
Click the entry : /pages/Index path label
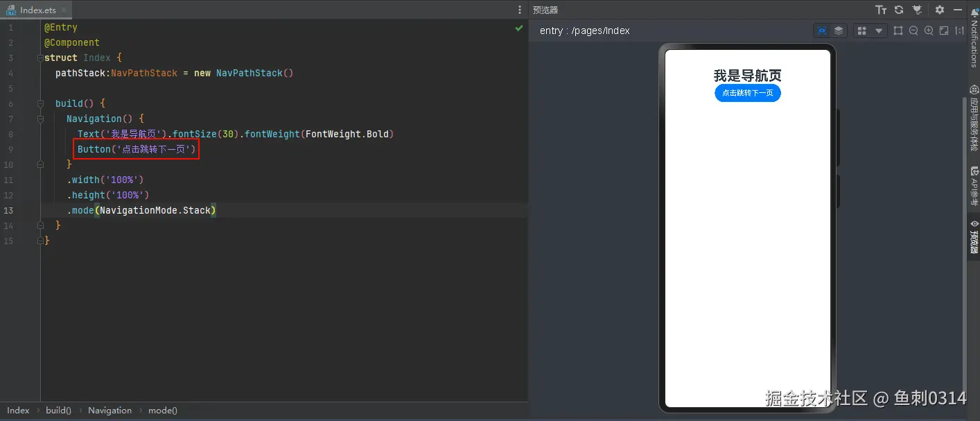(x=585, y=31)
